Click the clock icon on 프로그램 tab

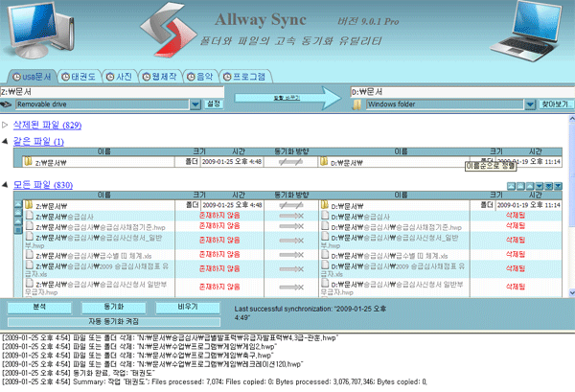click(227, 77)
